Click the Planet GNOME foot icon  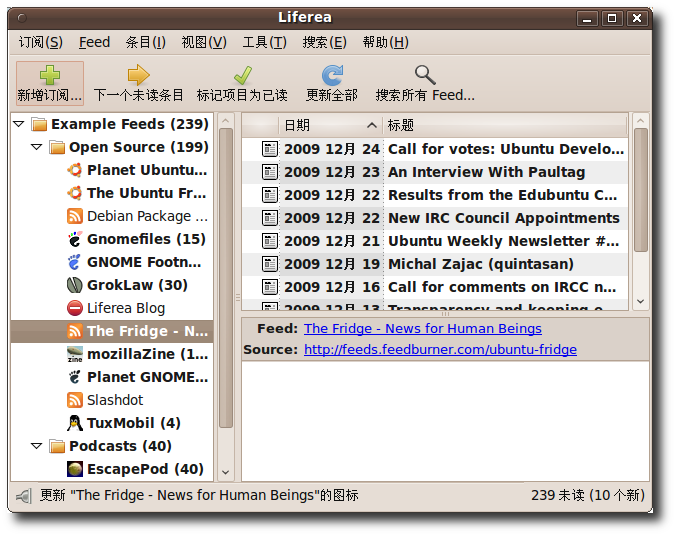click(75, 377)
